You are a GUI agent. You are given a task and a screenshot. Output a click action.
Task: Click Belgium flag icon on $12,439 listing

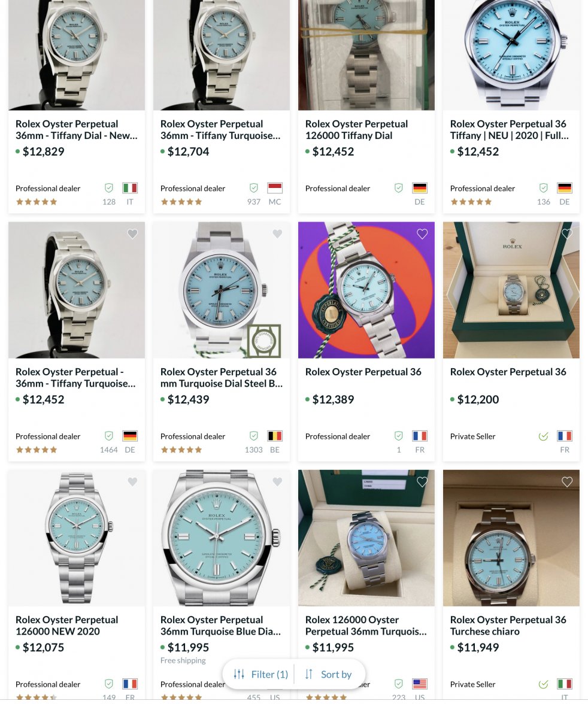click(274, 436)
